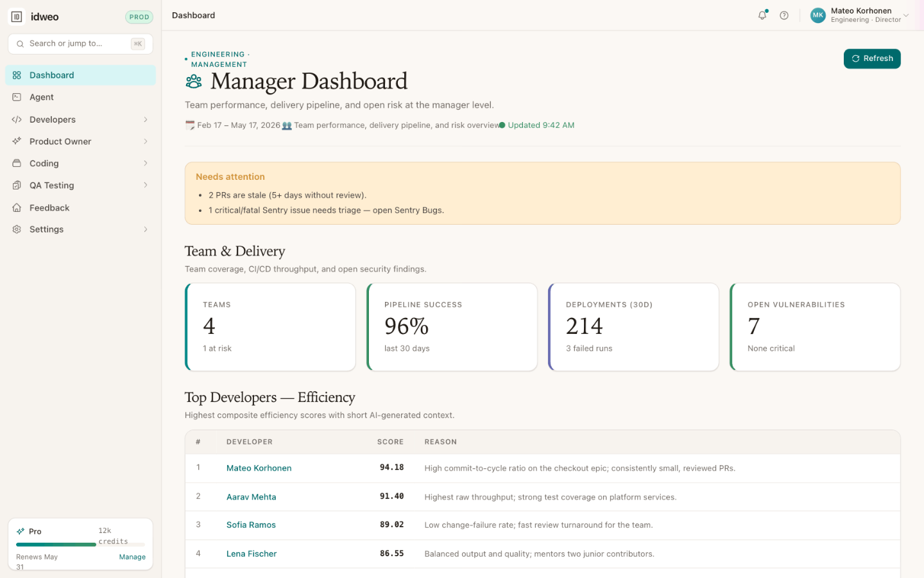Click the 'Renews May 31' text
The width and height of the screenshot is (924, 578).
37,562
